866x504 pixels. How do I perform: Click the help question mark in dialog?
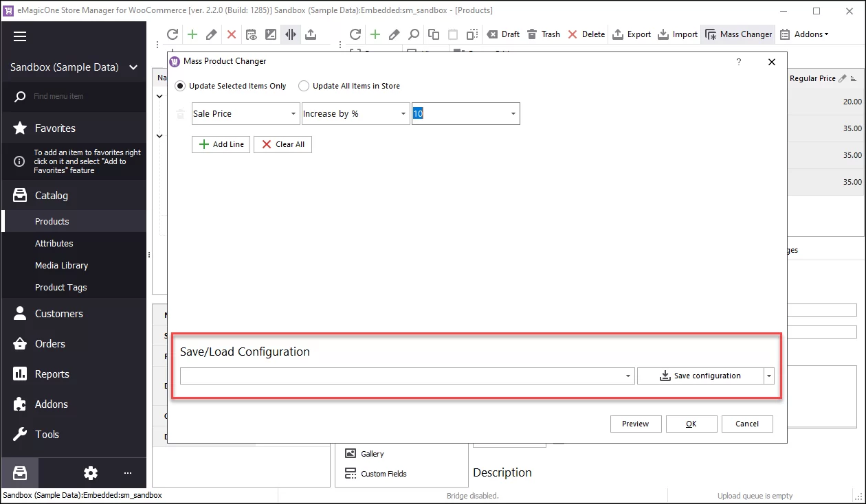(x=739, y=62)
